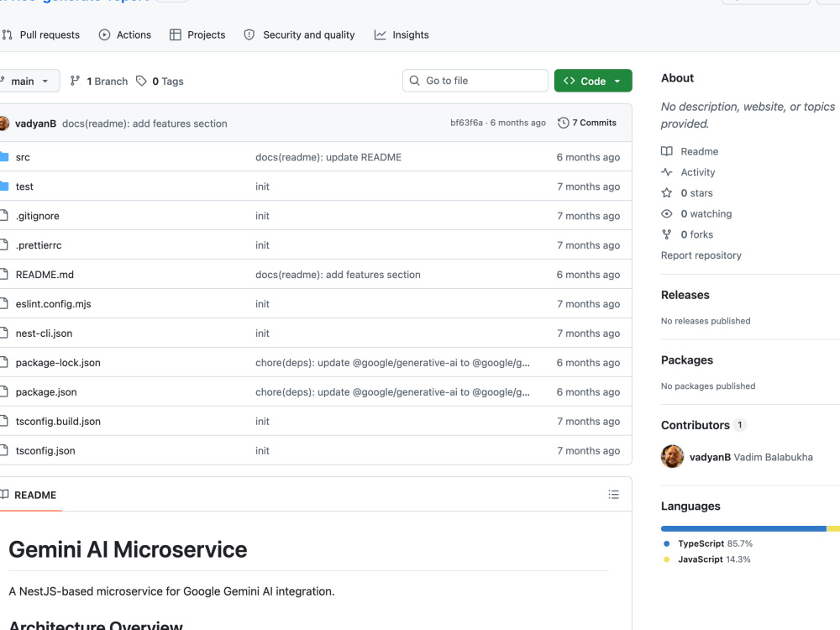Click the eye icon beside 0 watching
This screenshot has width=840, height=630.
(666, 213)
